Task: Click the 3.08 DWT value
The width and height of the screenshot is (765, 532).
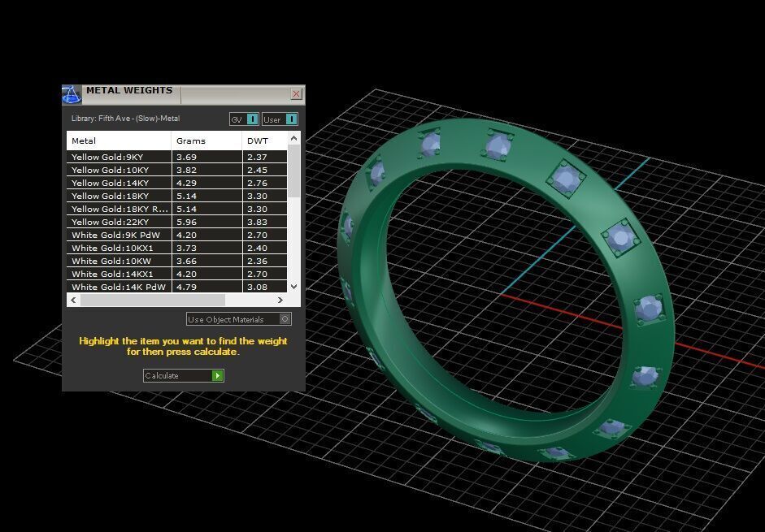Action: coord(257,287)
